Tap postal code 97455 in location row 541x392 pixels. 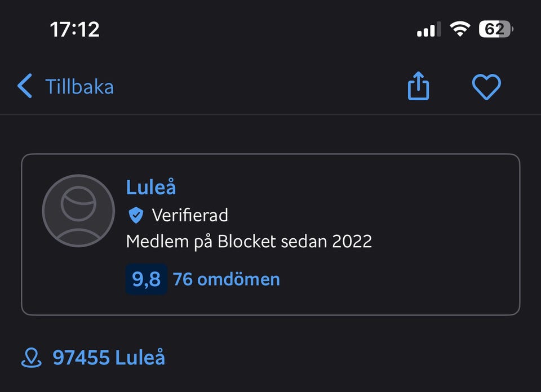81,358
